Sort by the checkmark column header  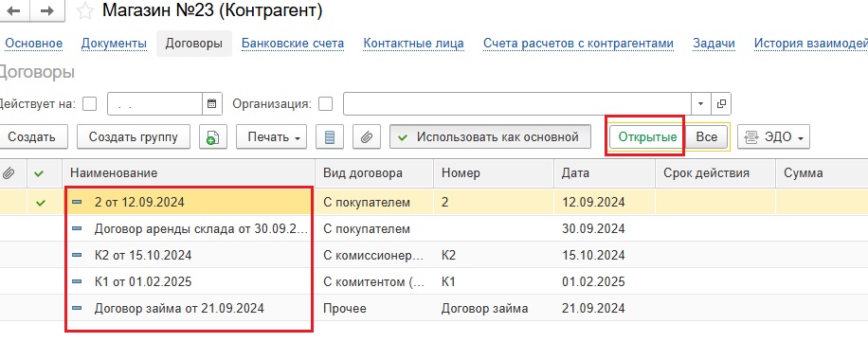(39, 173)
